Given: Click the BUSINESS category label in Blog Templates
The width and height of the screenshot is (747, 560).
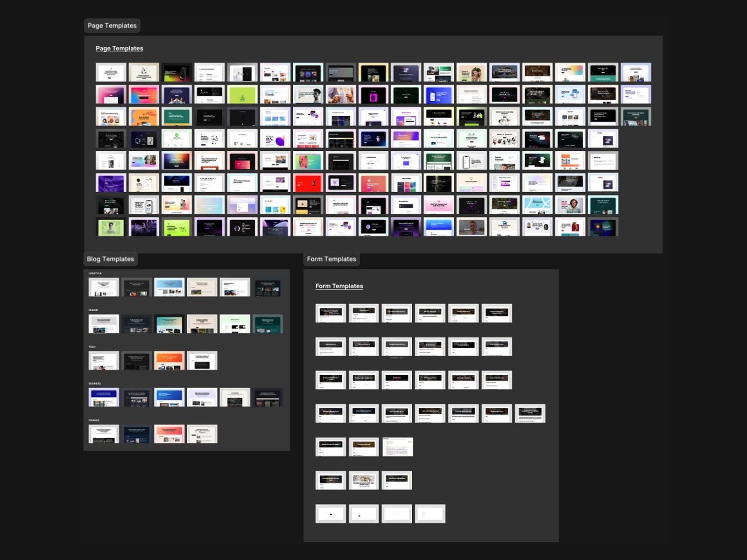Looking at the screenshot, I should click(95, 383).
